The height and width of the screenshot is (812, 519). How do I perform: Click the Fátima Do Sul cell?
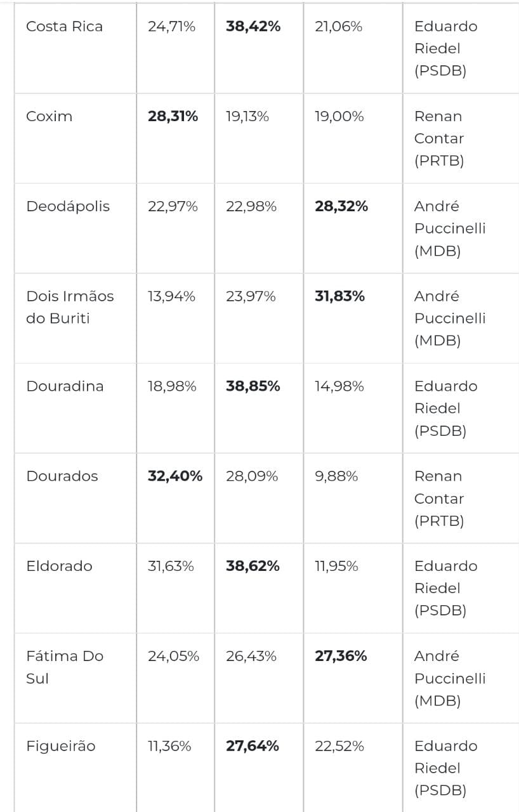pos(65,667)
